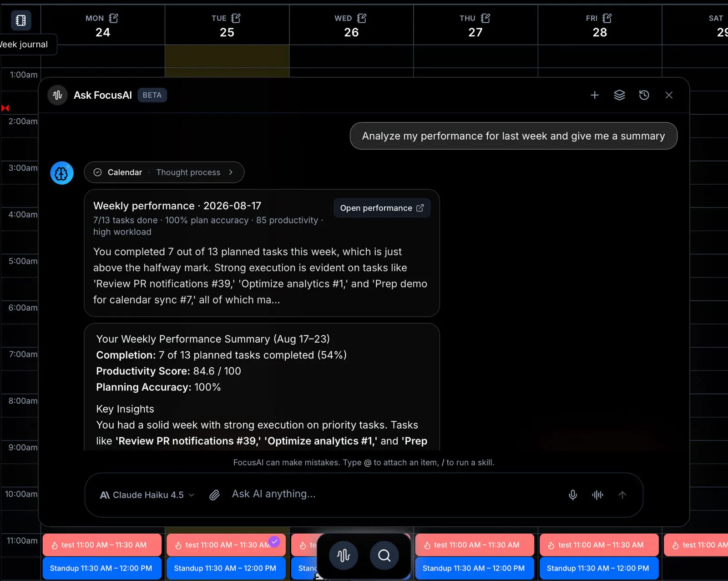
Task: Select the MON 24 day header
Action: pos(102,25)
